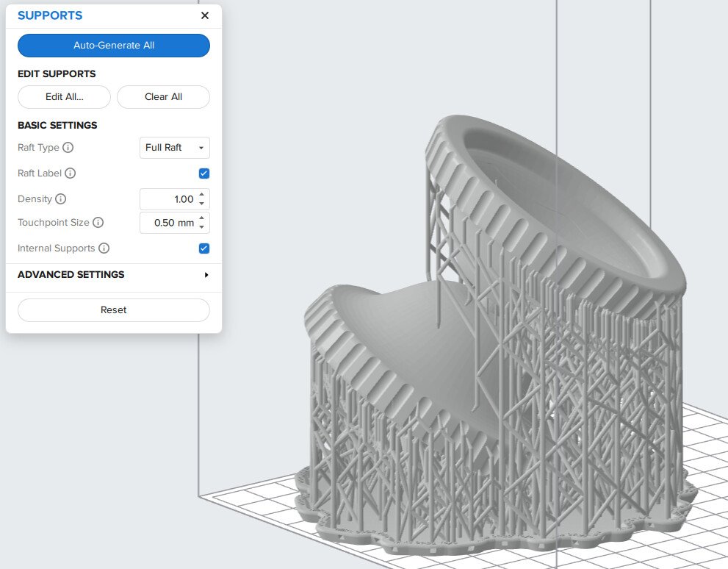Click Clear All to remove supports
Image resolution: width=728 pixels, height=569 pixels.
(x=163, y=97)
